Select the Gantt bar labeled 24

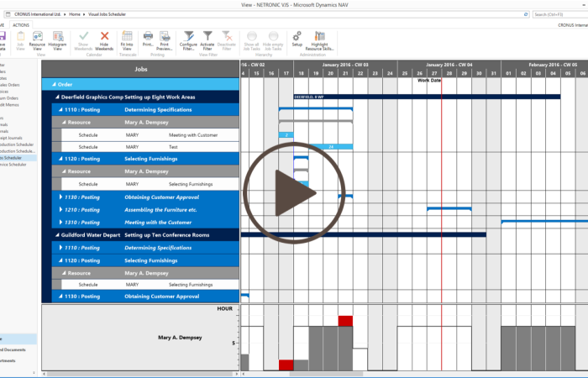tap(331, 147)
